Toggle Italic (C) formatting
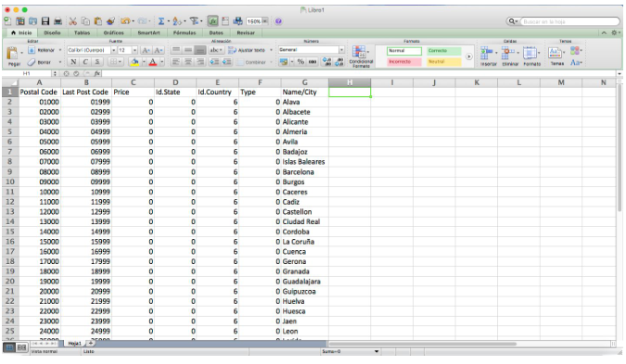The width and height of the screenshot is (626, 364). tap(85, 62)
